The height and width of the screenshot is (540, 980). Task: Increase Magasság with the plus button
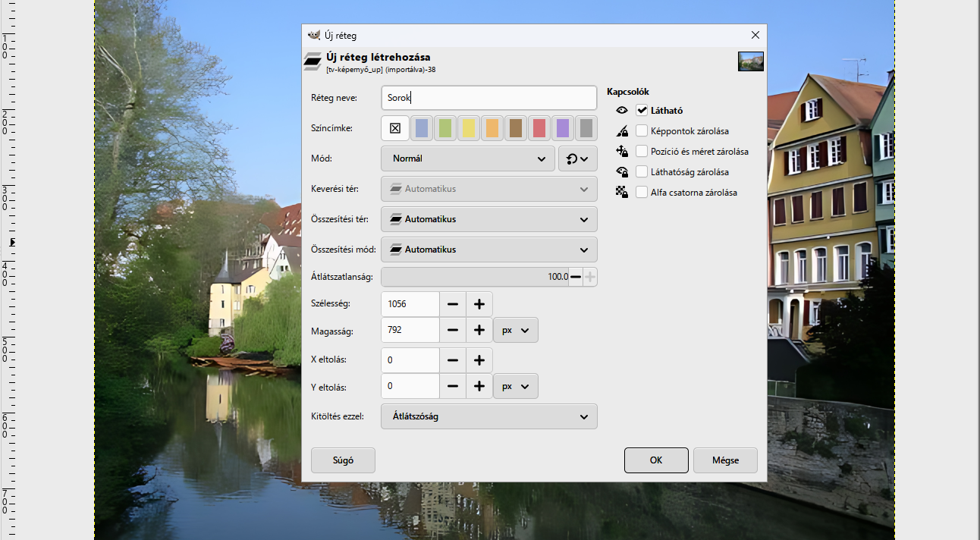click(x=479, y=330)
